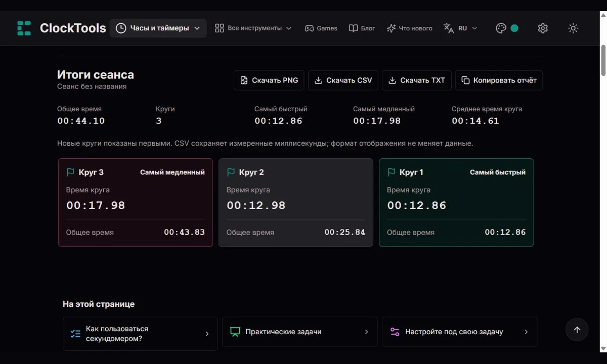The width and height of the screenshot is (607, 364).
Task: Click the Итоги сеанса heading
Action: pyautogui.click(x=96, y=75)
